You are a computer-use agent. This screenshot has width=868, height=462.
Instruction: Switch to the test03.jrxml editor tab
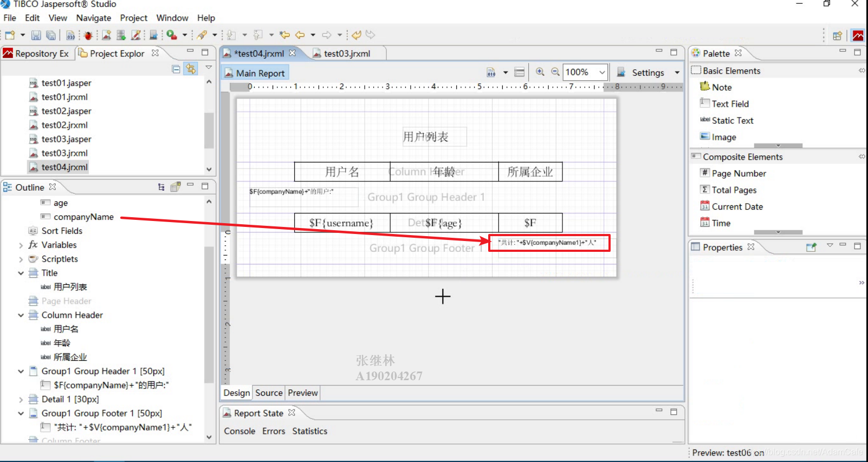[347, 53]
